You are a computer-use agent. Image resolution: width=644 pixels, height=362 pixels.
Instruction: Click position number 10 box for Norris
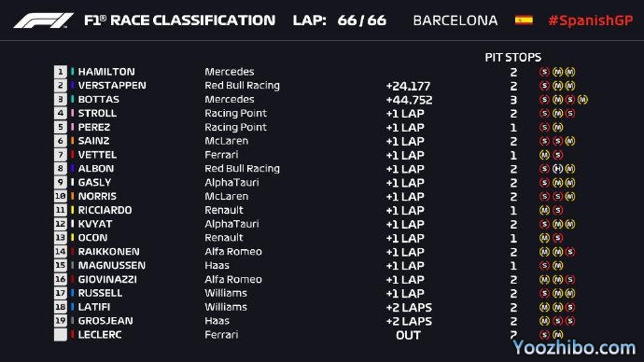[x=61, y=196]
